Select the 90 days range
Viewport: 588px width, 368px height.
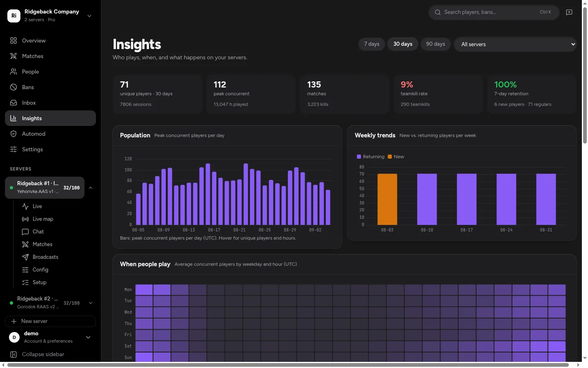click(x=436, y=44)
